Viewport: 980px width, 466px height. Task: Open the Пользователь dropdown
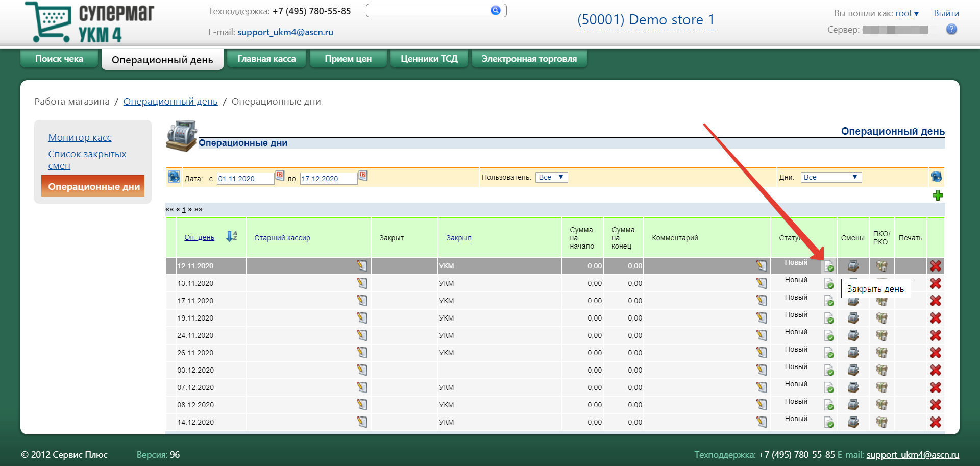552,177
